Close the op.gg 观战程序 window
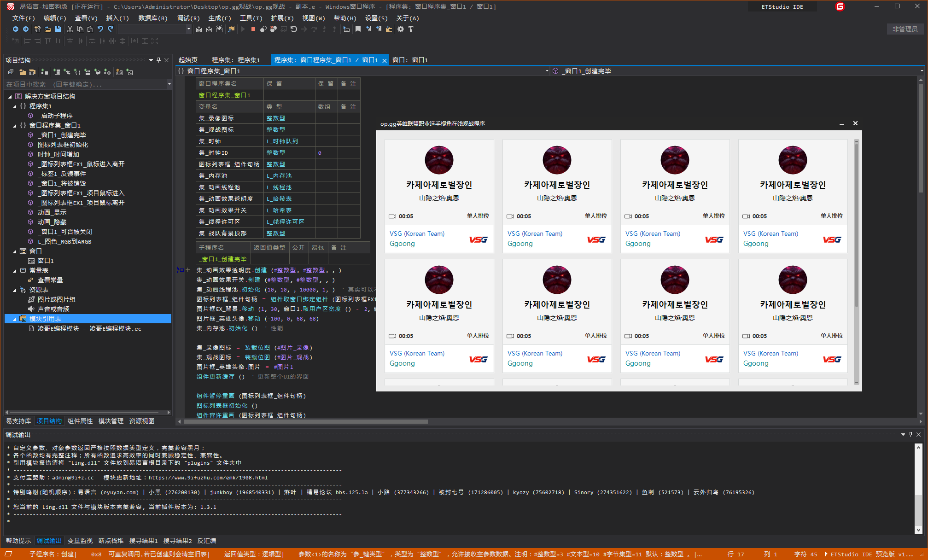 pyautogui.click(x=855, y=123)
